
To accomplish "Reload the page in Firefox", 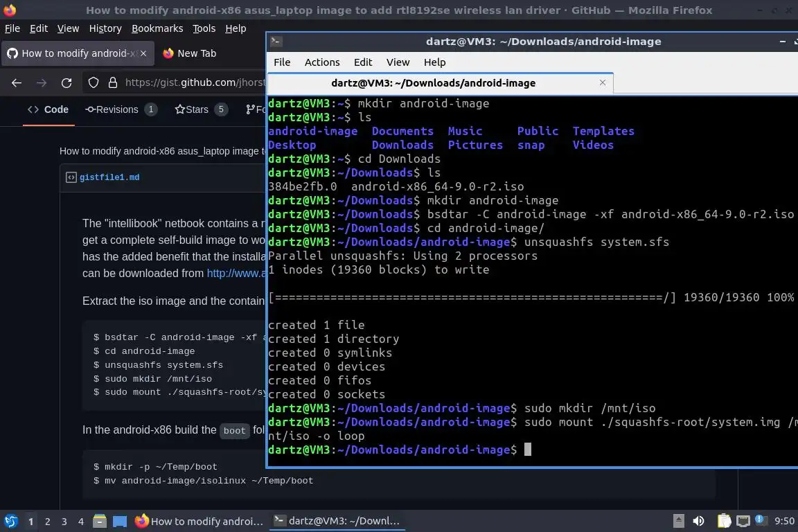I will coord(66,83).
